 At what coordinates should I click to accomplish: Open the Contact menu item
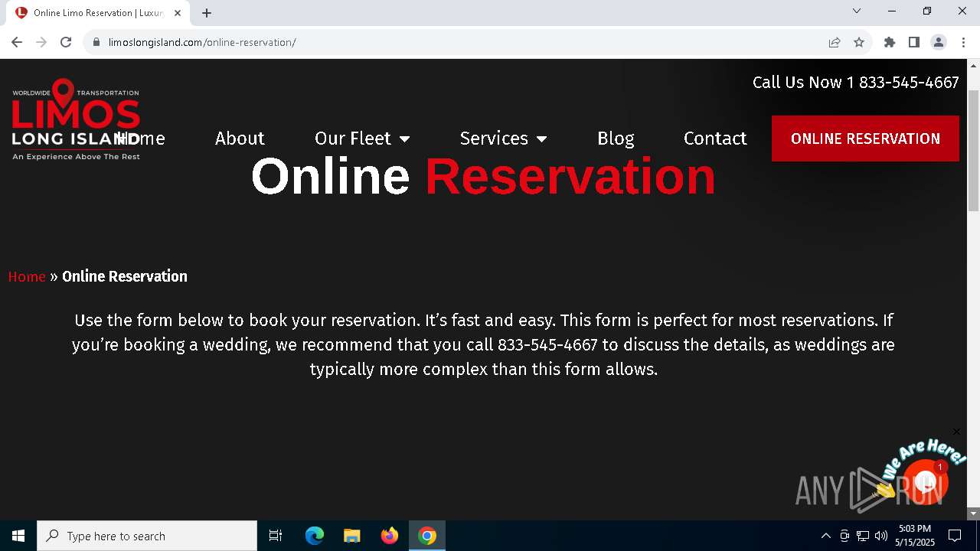(715, 139)
